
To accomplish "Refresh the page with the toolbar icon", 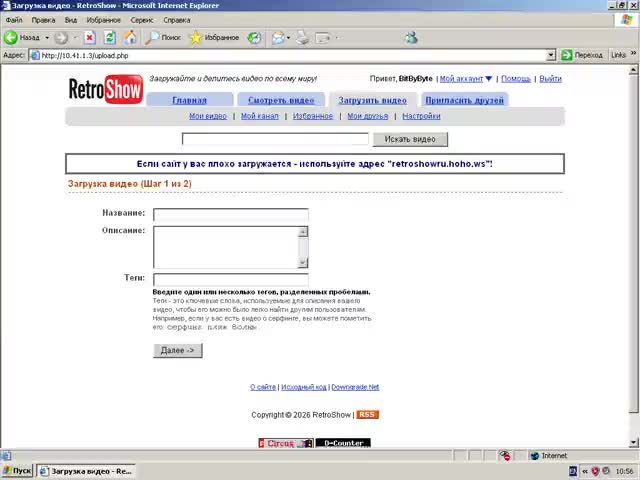I will (x=107, y=38).
